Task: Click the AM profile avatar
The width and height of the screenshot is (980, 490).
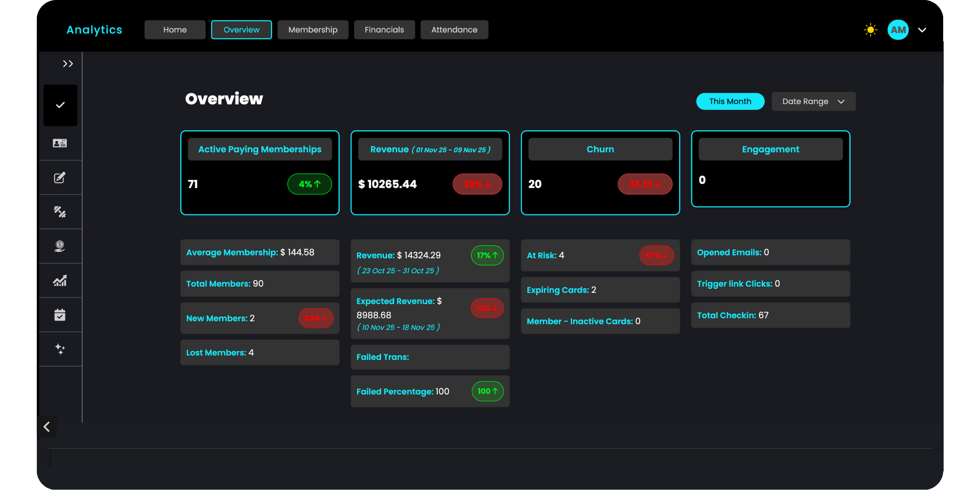Action: [x=898, y=30]
